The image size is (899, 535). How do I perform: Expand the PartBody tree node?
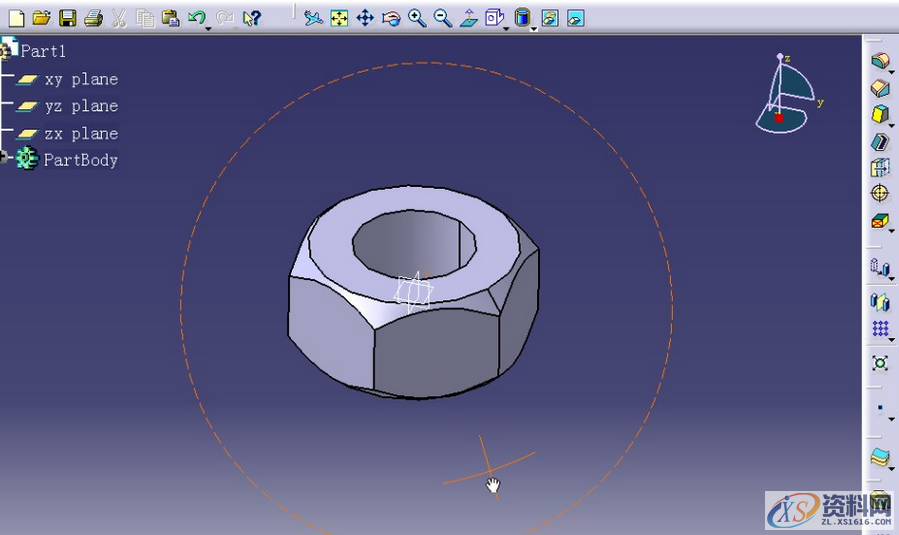tap(5, 158)
